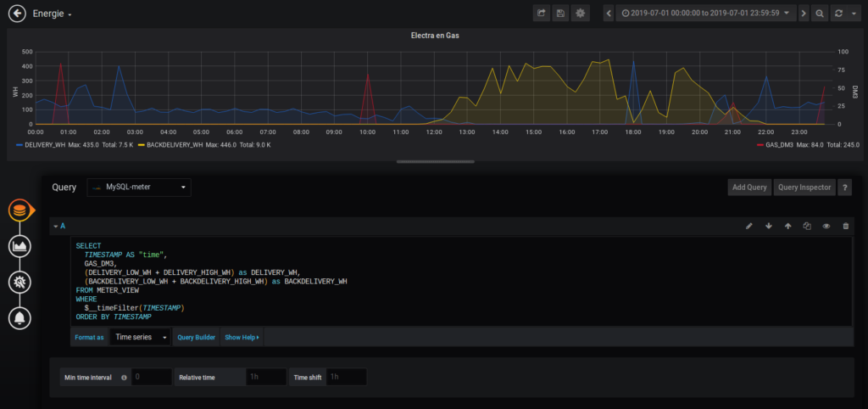The image size is (868, 409).
Task: Click the Min time interval input field
Action: coord(152,377)
